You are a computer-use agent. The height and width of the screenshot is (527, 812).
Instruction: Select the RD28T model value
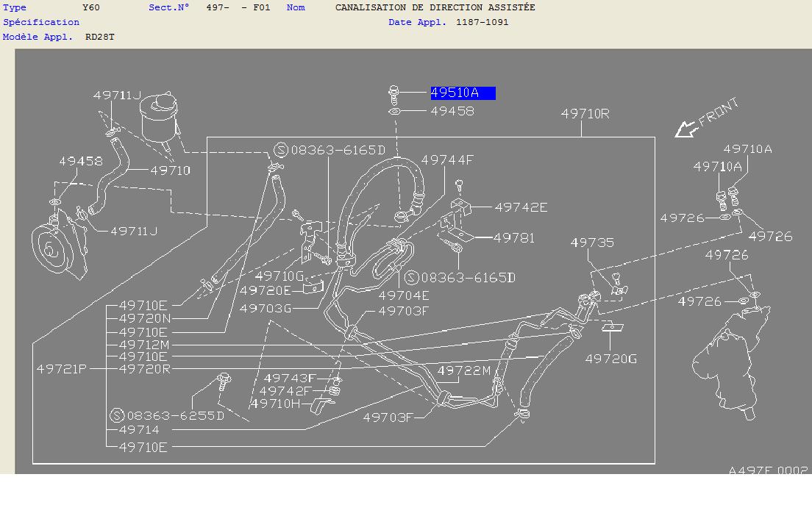click(100, 37)
